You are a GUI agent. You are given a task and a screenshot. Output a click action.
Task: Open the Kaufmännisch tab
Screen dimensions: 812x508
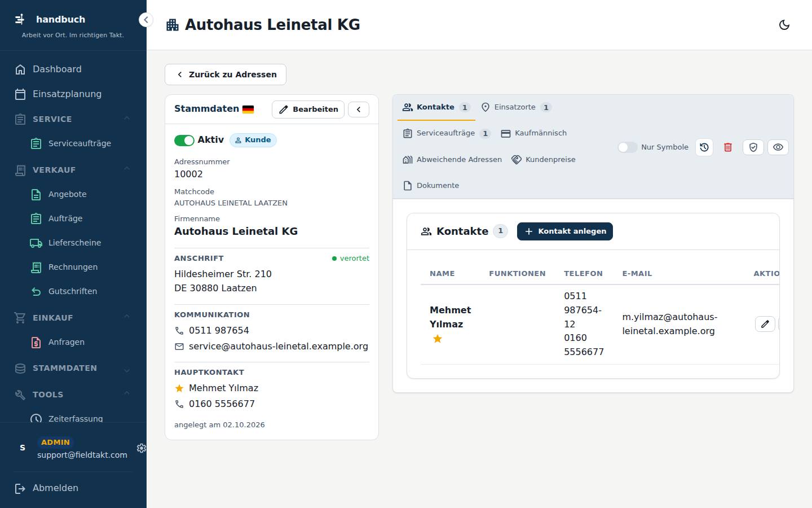534,133
